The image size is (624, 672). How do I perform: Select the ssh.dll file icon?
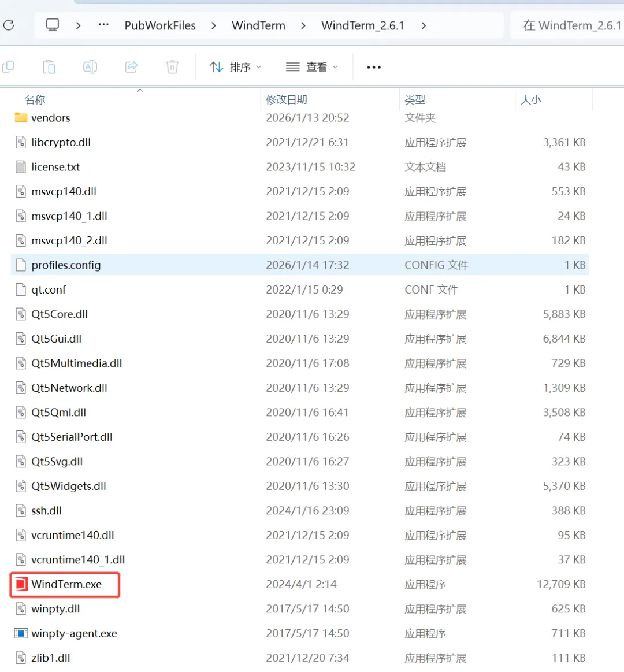point(21,510)
